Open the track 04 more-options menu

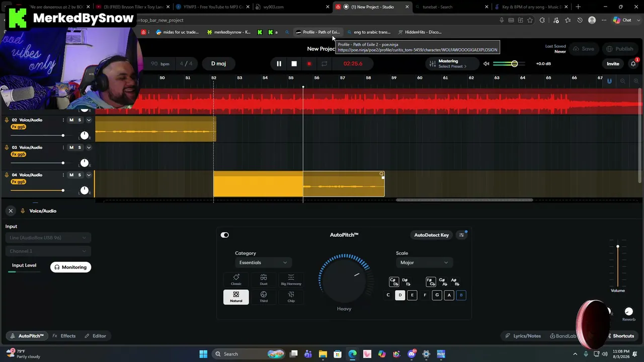pos(63,175)
